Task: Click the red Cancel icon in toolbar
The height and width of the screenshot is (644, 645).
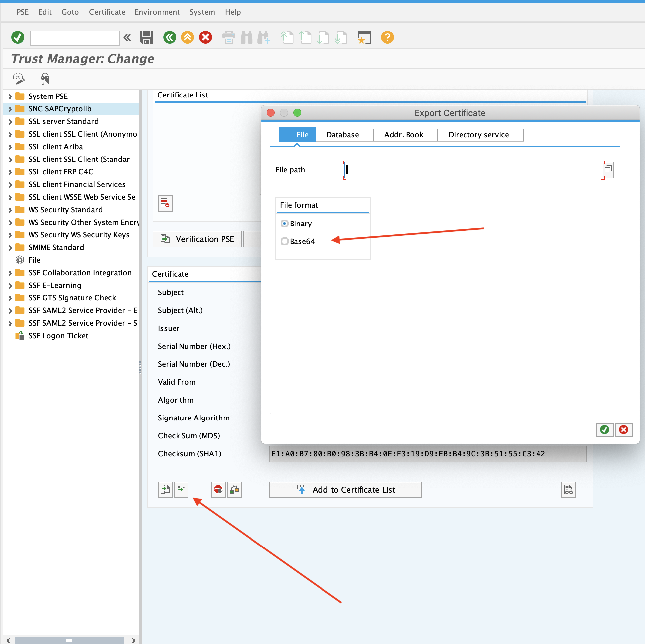Action: click(206, 37)
